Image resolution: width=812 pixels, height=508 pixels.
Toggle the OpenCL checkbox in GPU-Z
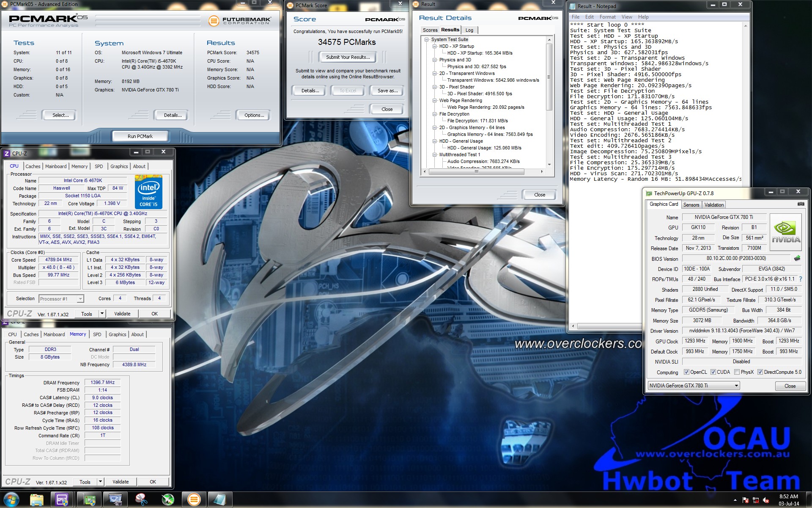point(687,372)
